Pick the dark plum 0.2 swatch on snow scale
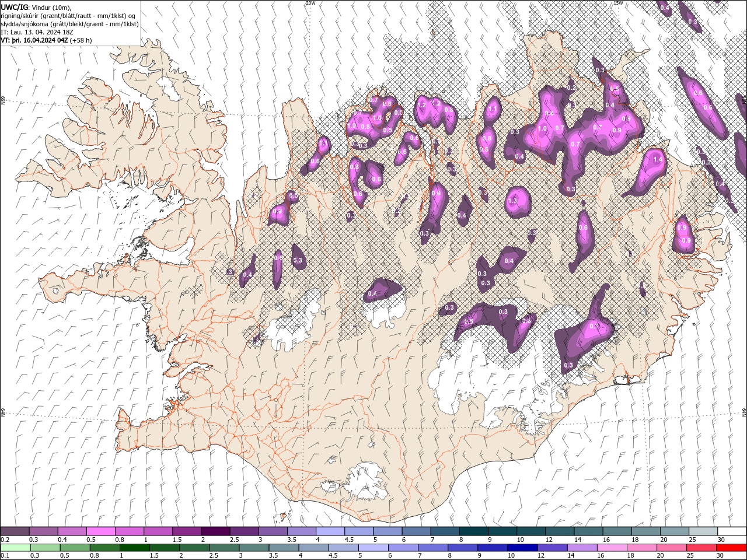 pyautogui.click(x=15, y=531)
